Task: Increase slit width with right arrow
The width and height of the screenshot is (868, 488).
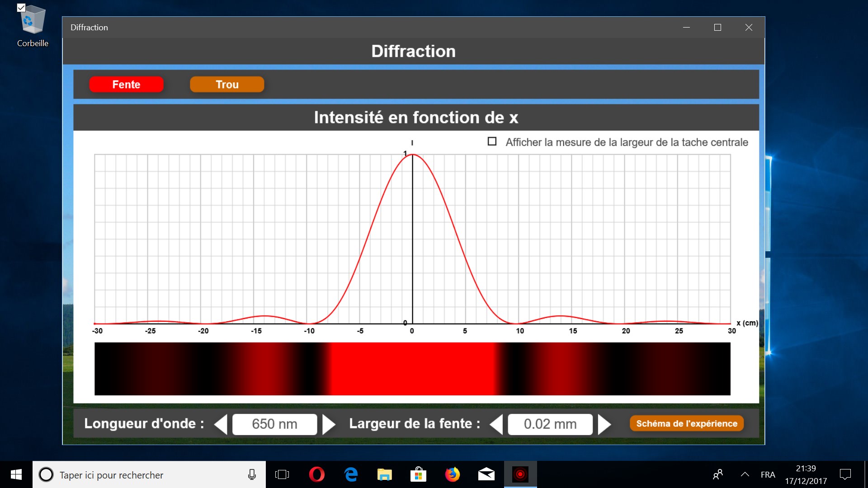Action: pos(604,424)
